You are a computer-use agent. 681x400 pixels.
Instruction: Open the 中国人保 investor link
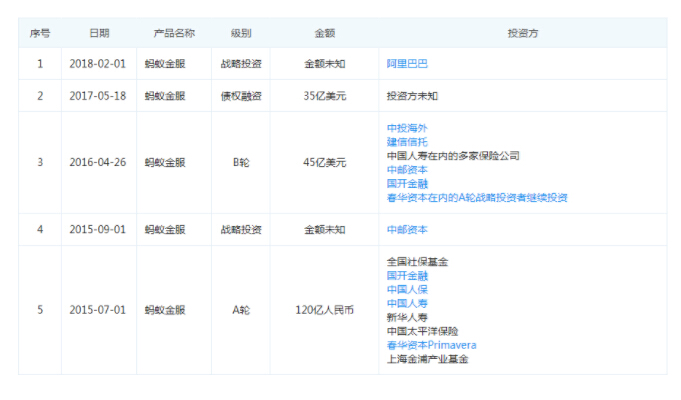point(407,289)
